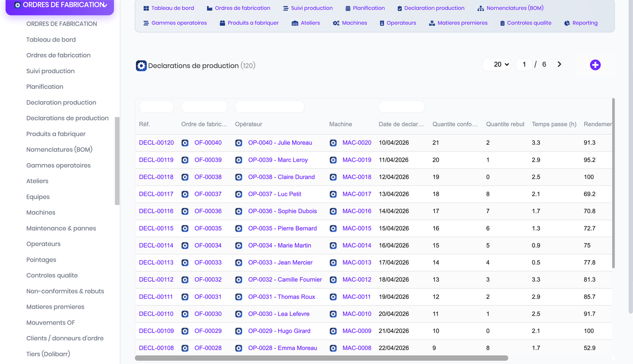Click the page number field showing 1
The image size is (633, 364).
click(524, 64)
